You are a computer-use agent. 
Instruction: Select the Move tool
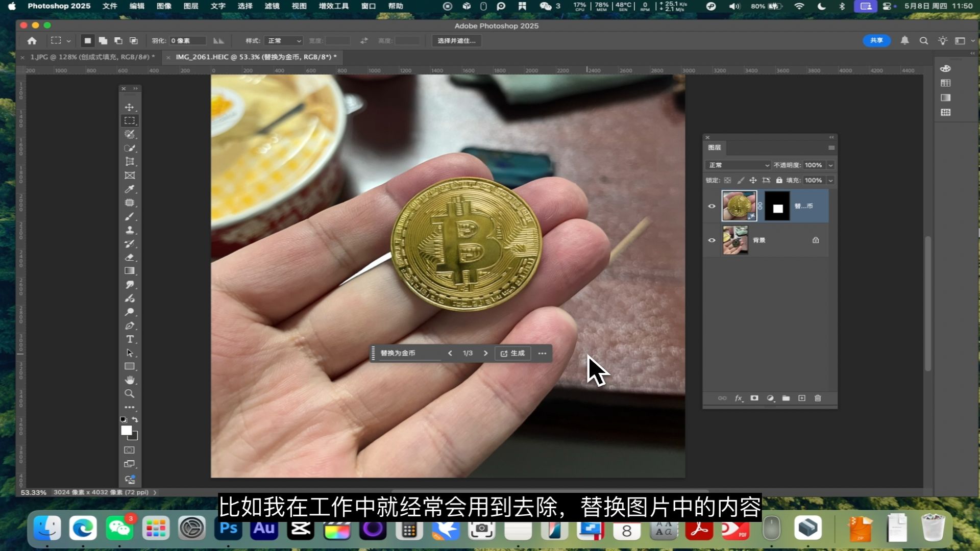tap(130, 107)
